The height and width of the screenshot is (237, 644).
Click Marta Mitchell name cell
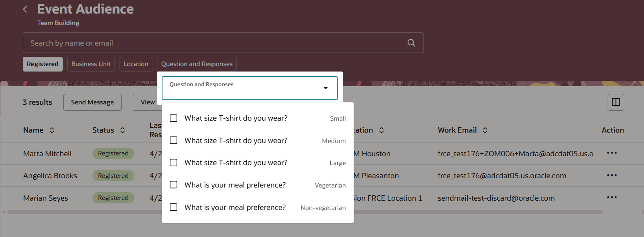tap(47, 153)
